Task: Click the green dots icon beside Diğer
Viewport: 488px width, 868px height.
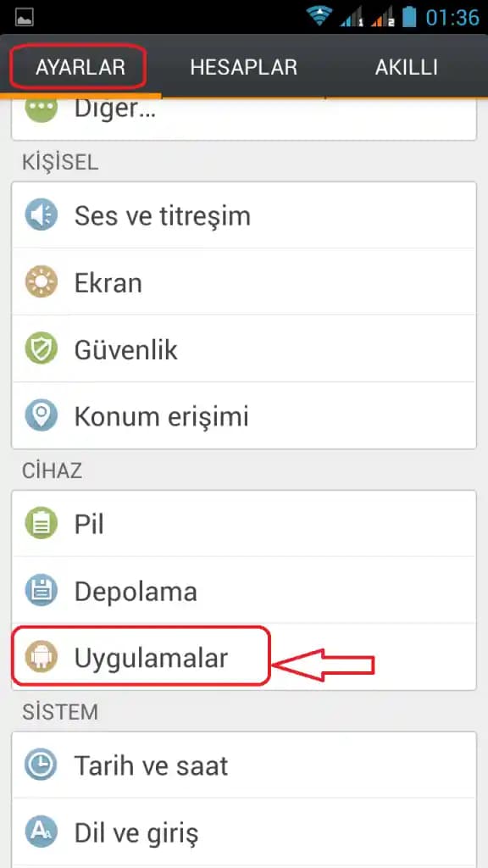Action: [x=42, y=108]
